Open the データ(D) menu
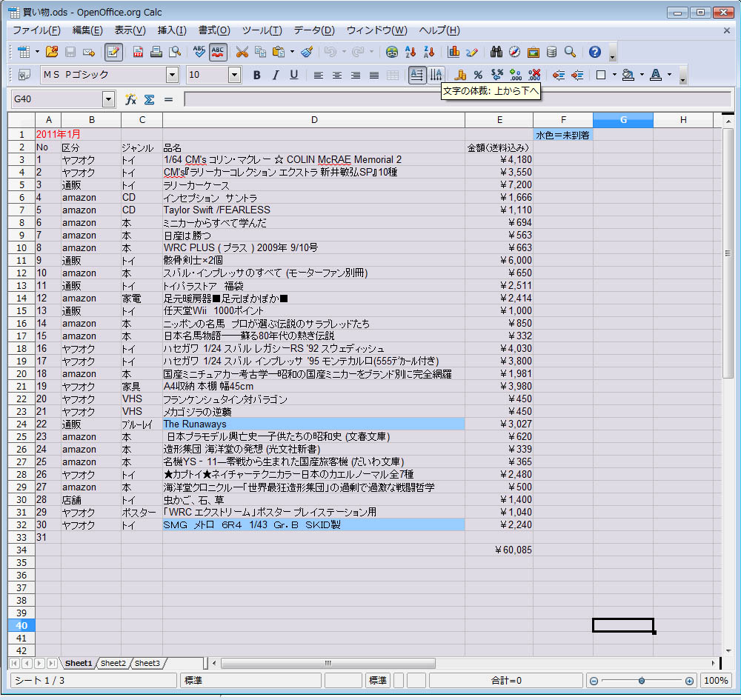Viewport: 741px width, 700px height. [314, 30]
